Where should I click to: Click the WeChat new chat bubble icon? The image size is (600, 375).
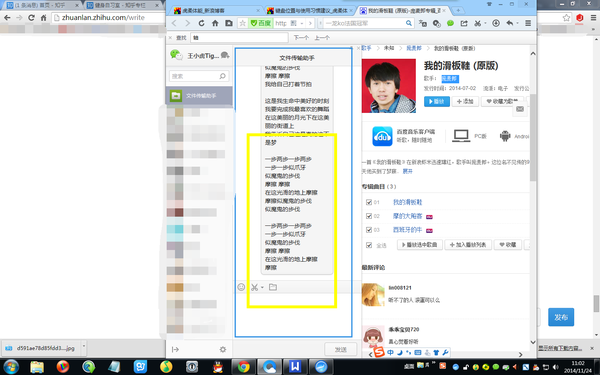[x=225, y=55]
